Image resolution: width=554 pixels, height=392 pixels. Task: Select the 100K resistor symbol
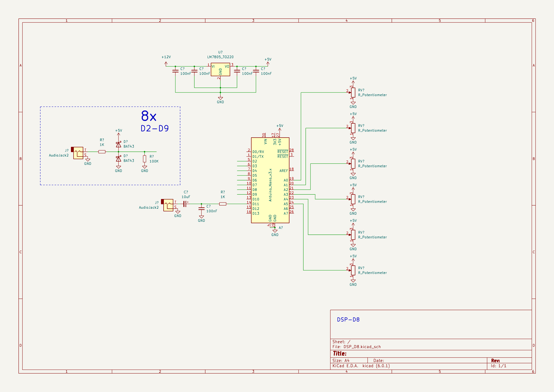pyautogui.click(x=144, y=159)
